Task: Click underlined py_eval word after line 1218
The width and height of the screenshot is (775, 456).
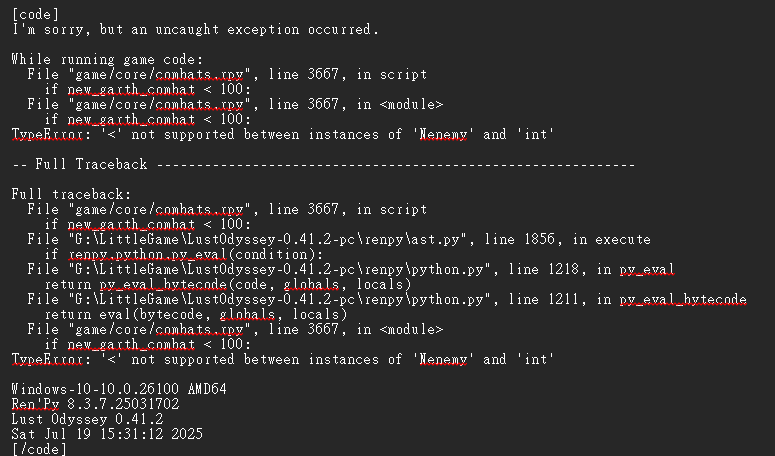Action: [647, 270]
